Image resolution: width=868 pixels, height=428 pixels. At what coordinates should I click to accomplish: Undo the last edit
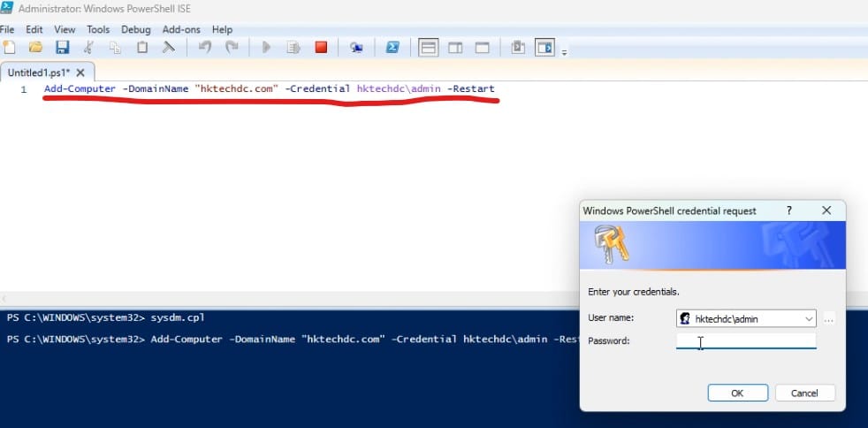point(205,47)
